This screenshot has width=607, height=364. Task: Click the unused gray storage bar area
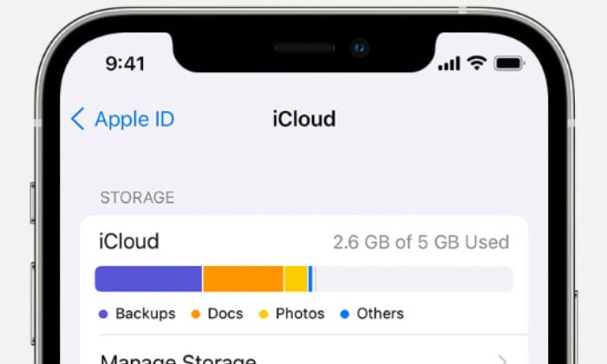coord(414,279)
